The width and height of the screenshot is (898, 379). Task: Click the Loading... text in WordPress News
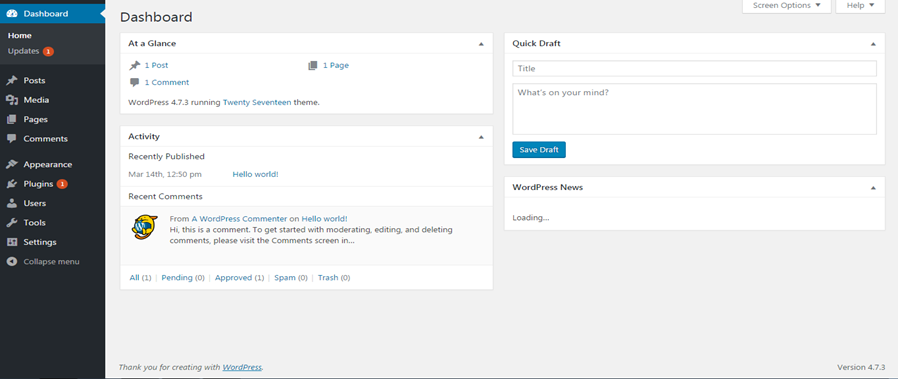tap(530, 218)
